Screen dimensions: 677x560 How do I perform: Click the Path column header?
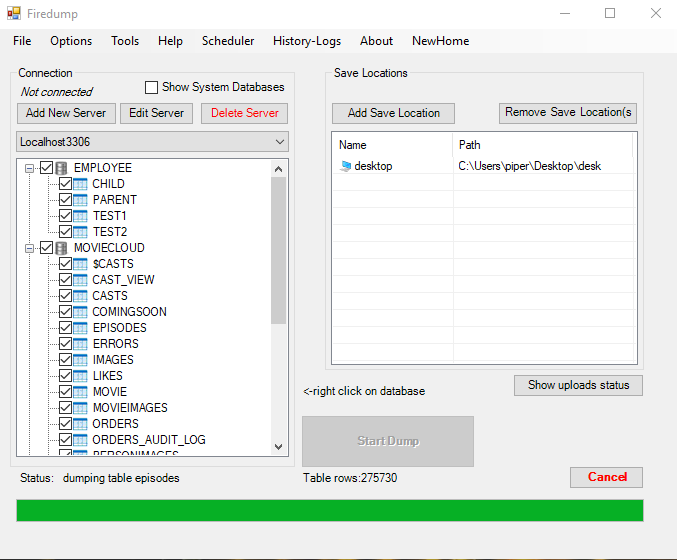(x=543, y=145)
